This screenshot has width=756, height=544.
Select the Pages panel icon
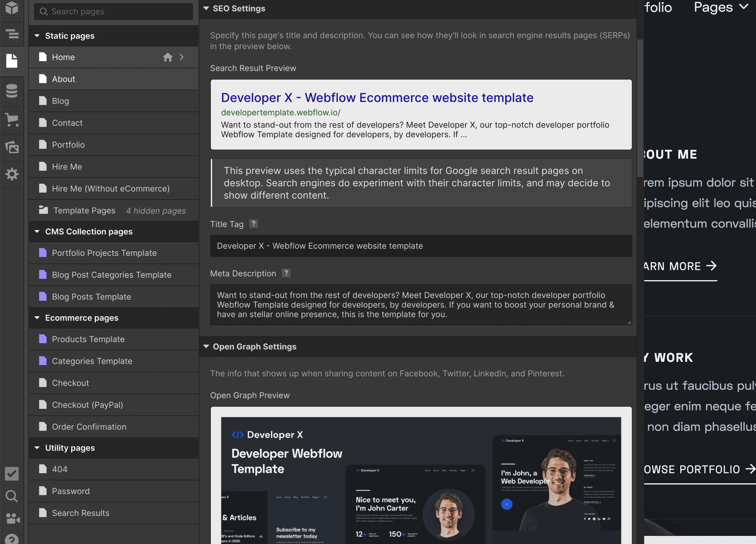pyautogui.click(x=11, y=61)
